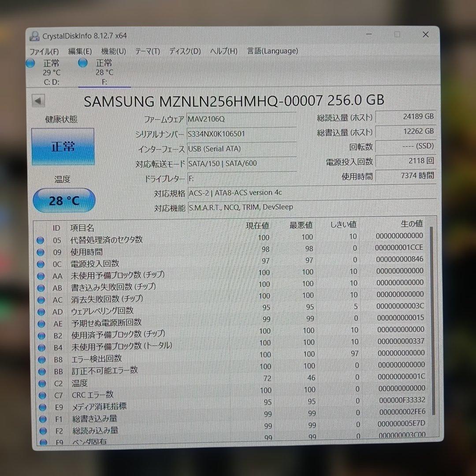Open the ディスク menu
476x476 pixels.
pos(184,51)
